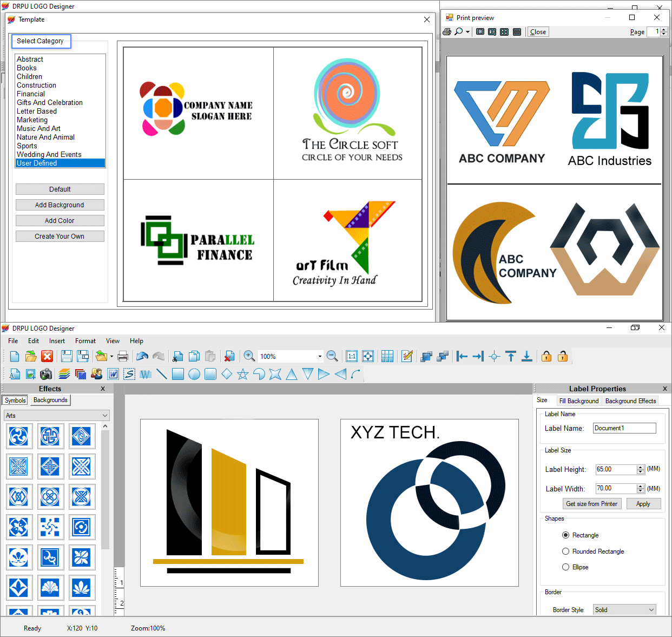Click the Label Name input field

(x=624, y=428)
